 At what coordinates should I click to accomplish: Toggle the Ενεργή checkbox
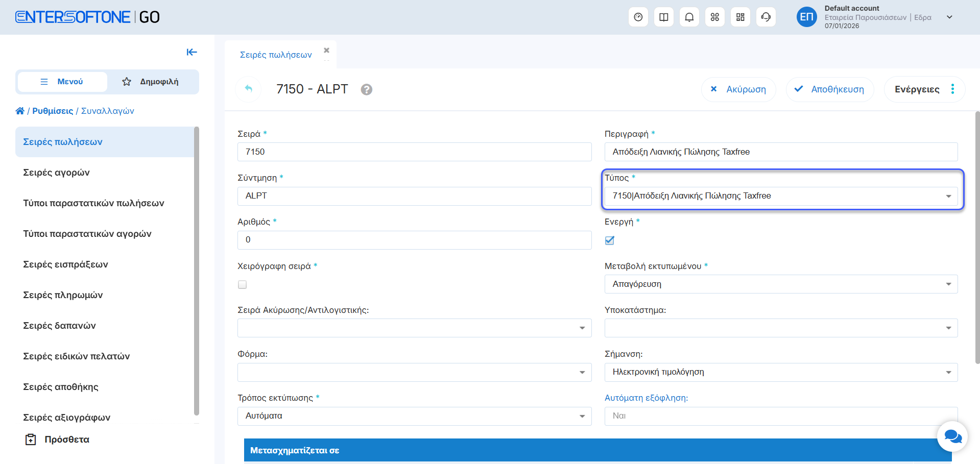[x=610, y=240]
